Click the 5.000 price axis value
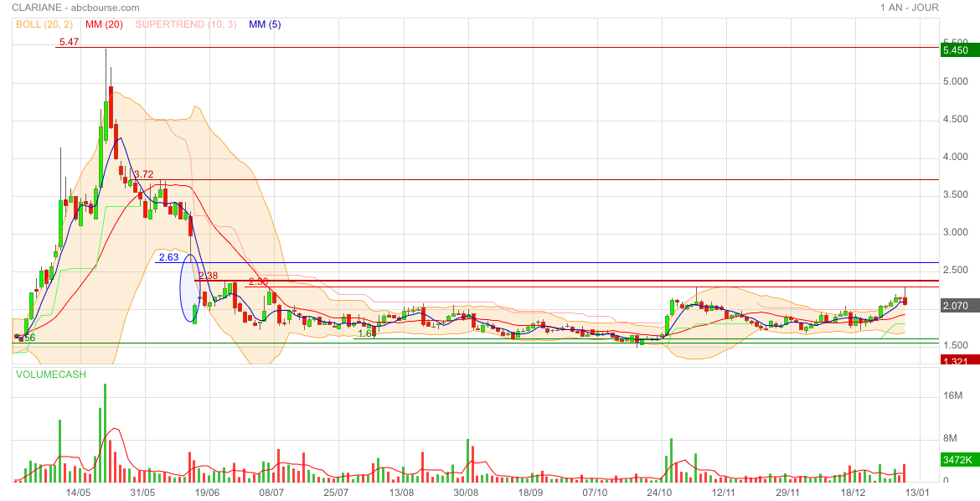Viewport: 980px width, 501px height. pos(955,82)
